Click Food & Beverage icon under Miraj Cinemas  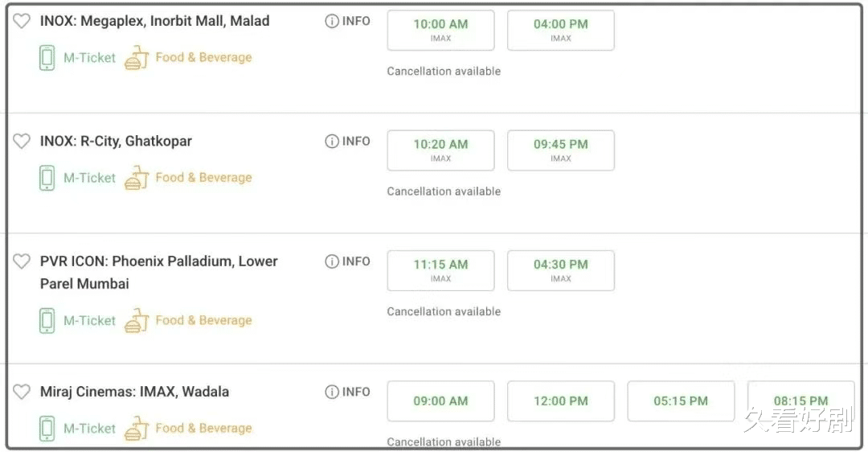pos(137,428)
